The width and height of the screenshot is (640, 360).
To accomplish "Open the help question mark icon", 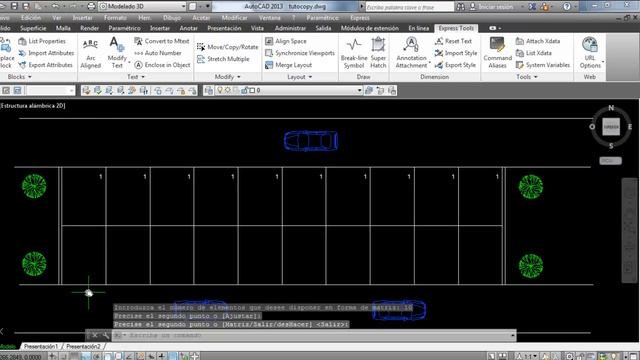I will pos(567,7).
